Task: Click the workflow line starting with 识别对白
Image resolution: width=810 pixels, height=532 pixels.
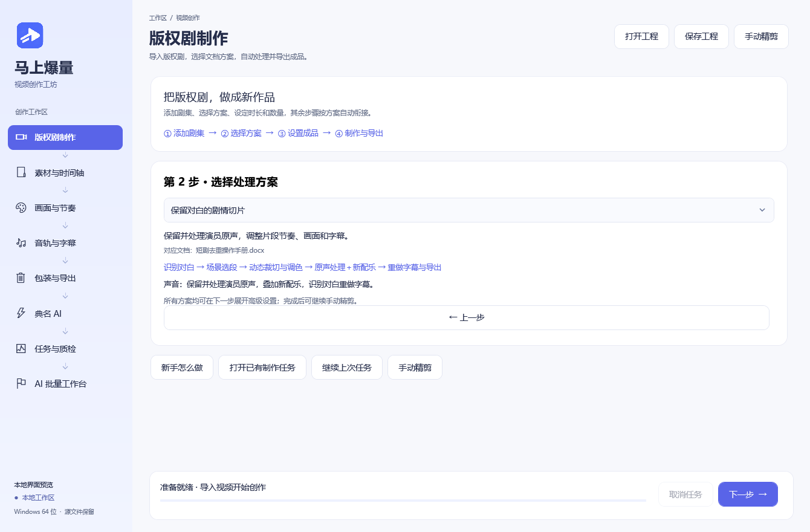Action: (x=302, y=267)
